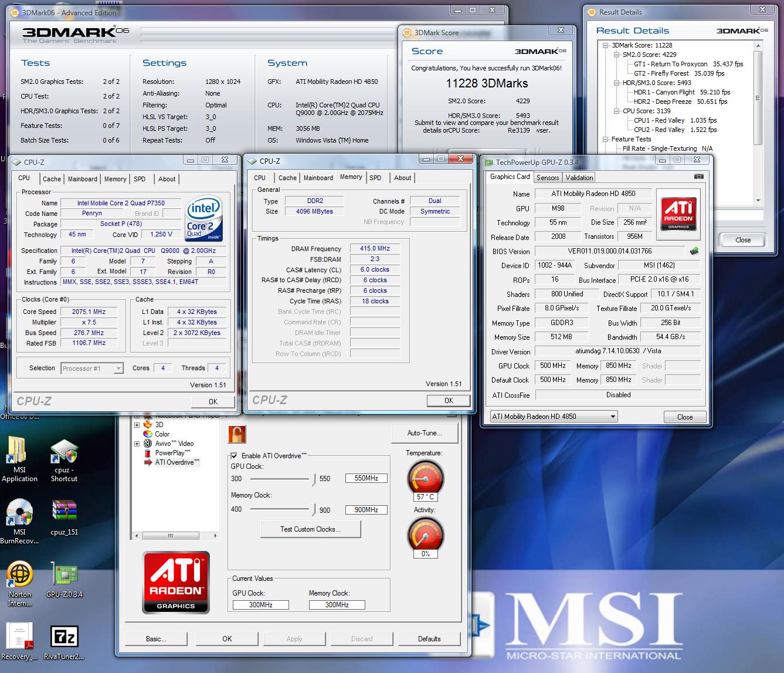Open CPU tab in right CPU-Z window
This screenshot has width=784, height=673.
(x=260, y=178)
